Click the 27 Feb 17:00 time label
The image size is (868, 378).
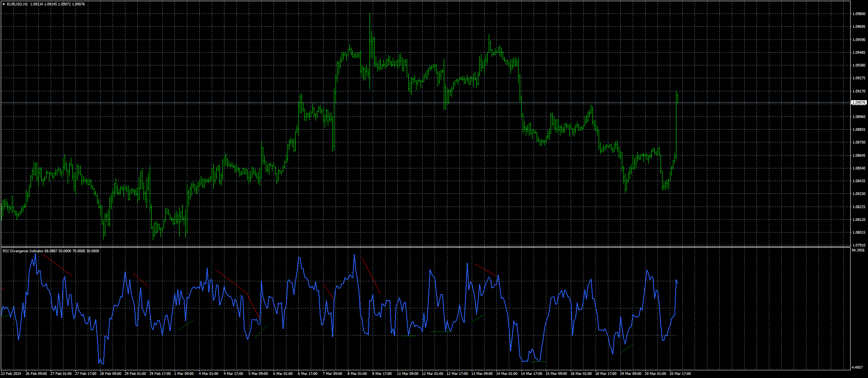86,374
